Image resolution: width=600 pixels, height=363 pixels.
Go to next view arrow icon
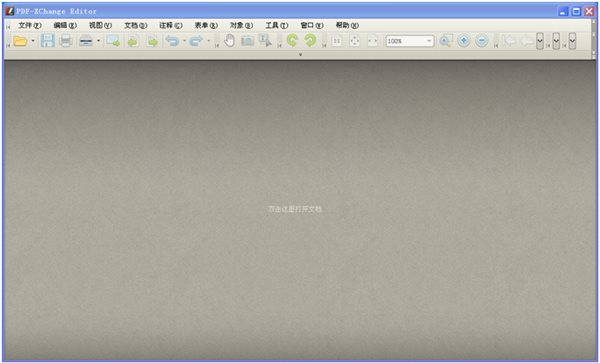click(527, 41)
